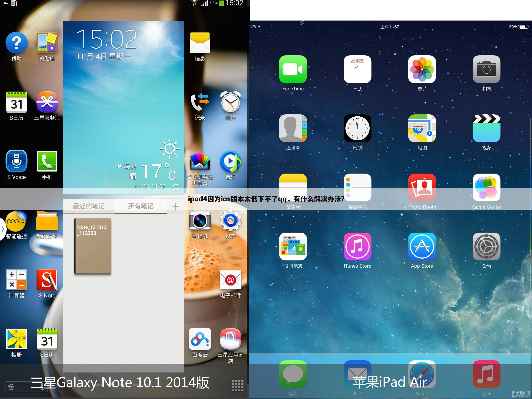
Task: Refresh the weather widget
Action: (x=176, y=187)
